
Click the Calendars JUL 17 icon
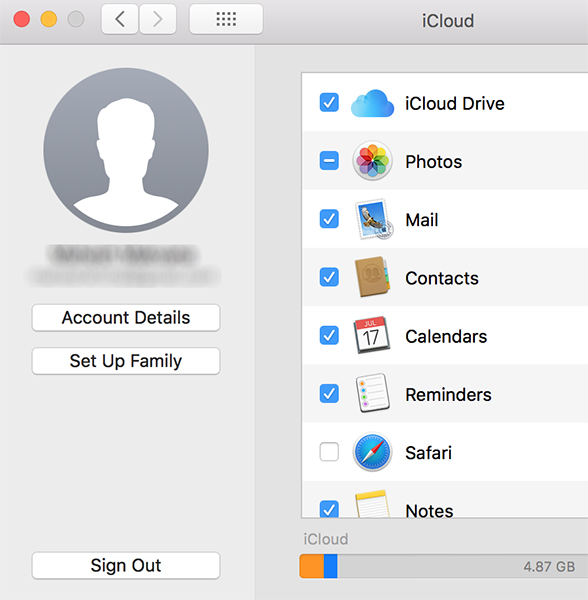371,335
